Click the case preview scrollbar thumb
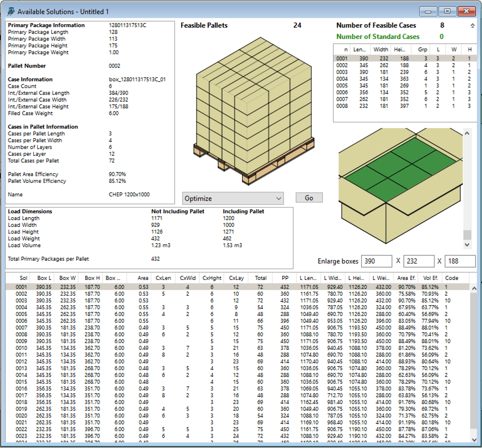Viewport: 482px width, 448px height. (467, 235)
